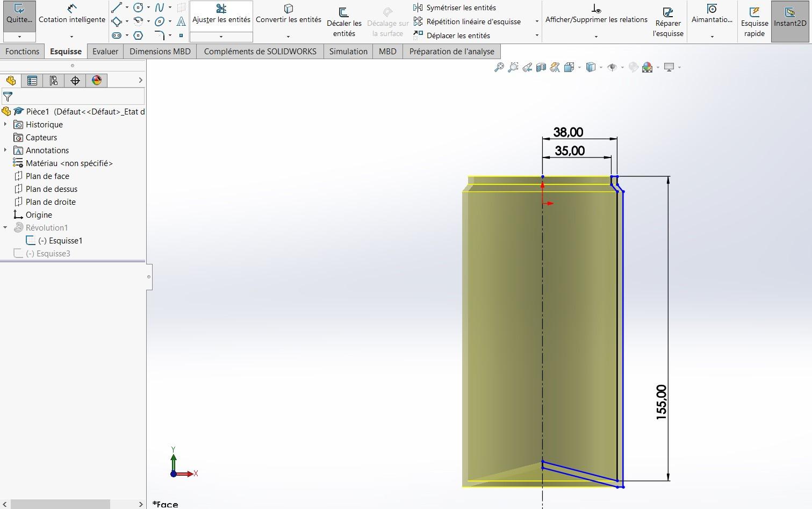Select (-) Esquisse1 in feature tree
812x509 pixels.
coord(60,240)
